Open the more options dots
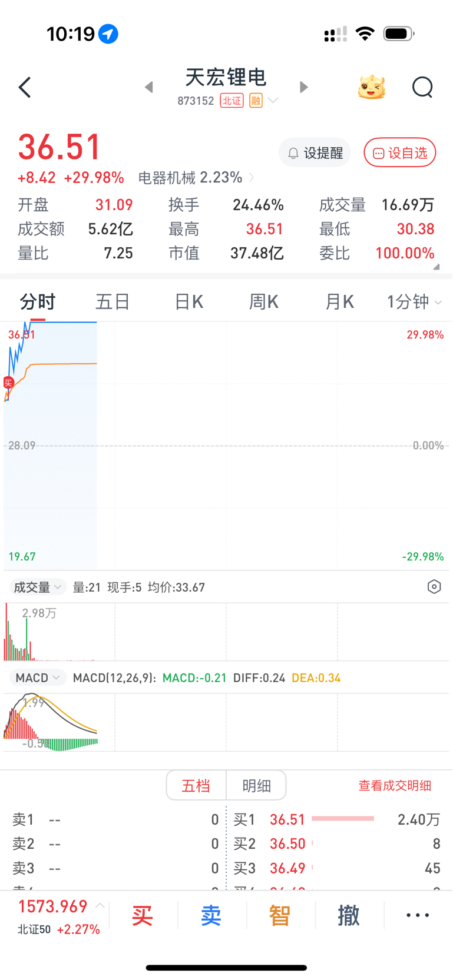Screen dimensions: 453x980 coord(418,915)
